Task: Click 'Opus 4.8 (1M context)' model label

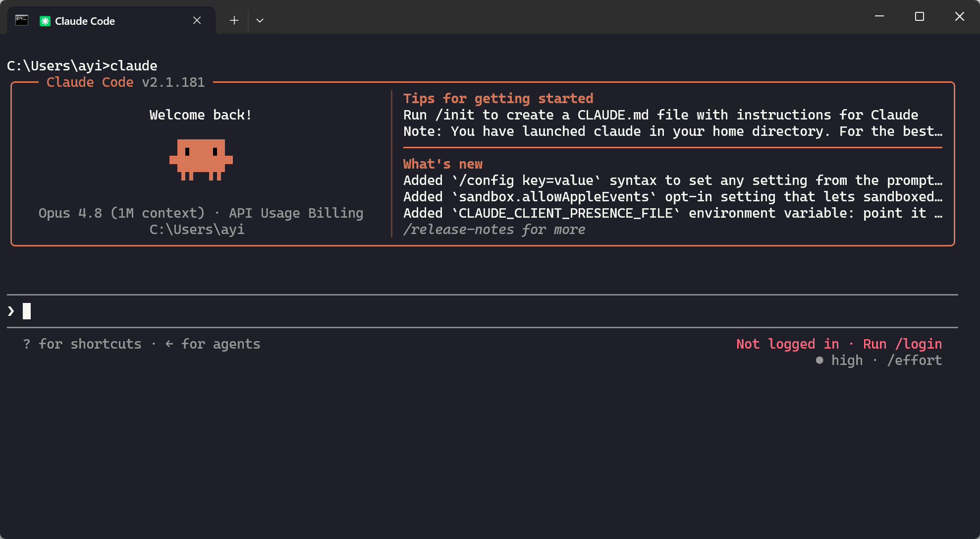Action: coord(122,213)
